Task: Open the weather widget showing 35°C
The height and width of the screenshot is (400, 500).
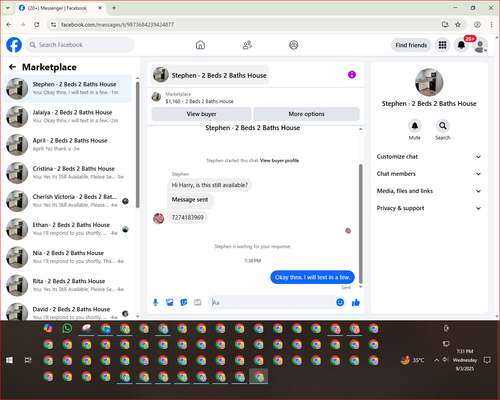Action: point(413,360)
